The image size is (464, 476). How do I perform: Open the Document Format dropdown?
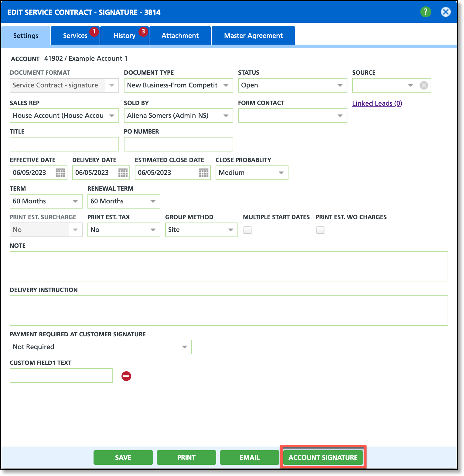(x=64, y=85)
